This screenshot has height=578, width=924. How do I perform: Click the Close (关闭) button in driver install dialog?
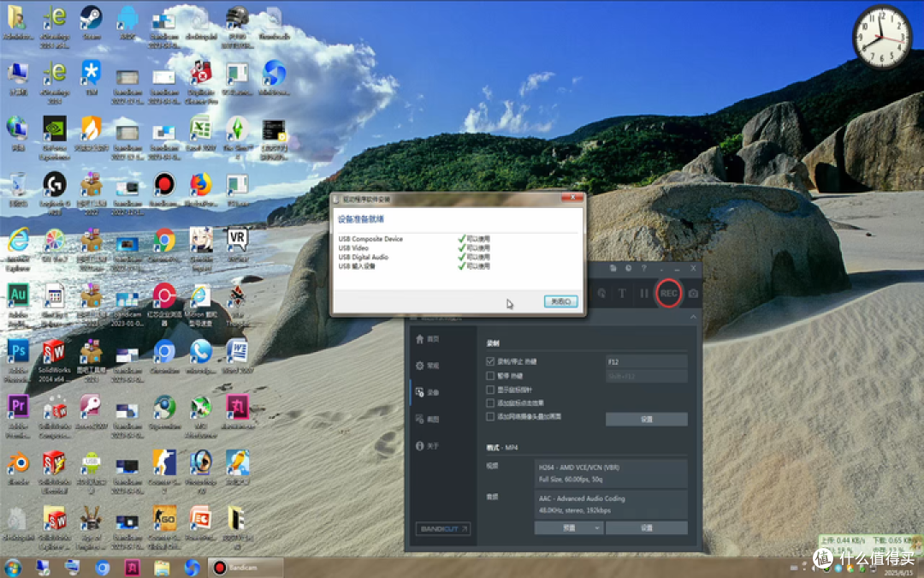click(x=560, y=301)
